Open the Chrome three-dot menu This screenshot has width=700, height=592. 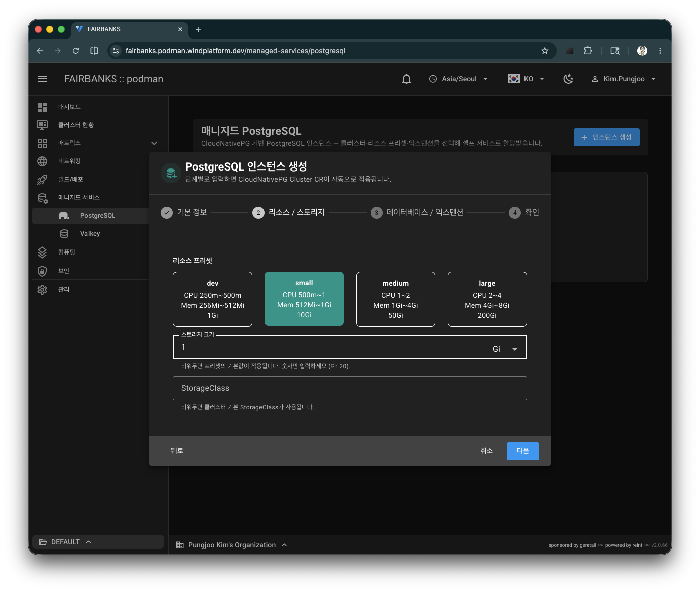coord(660,51)
